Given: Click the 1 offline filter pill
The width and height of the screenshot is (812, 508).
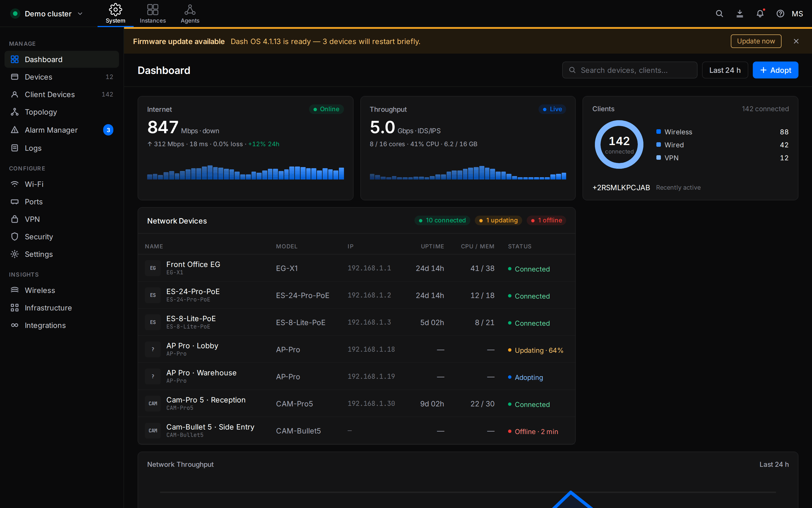Looking at the screenshot, I should 546,220.
